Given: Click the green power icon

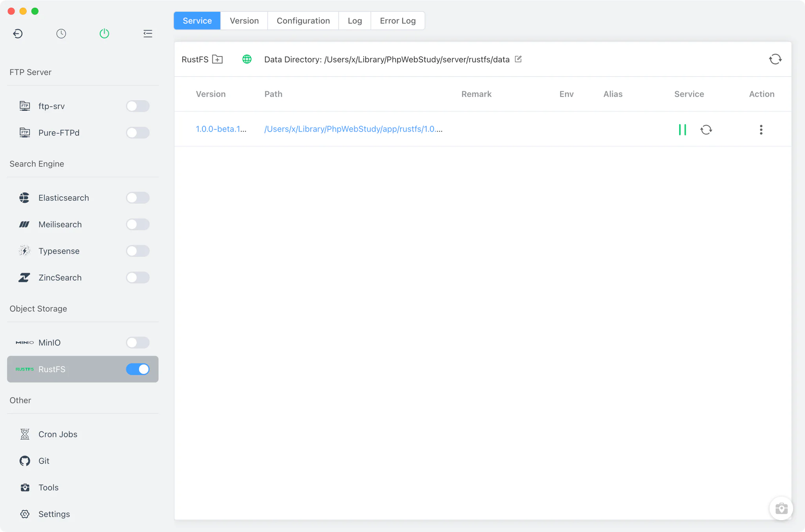Looking at the screenshot, I should click(x=104, y=33).
